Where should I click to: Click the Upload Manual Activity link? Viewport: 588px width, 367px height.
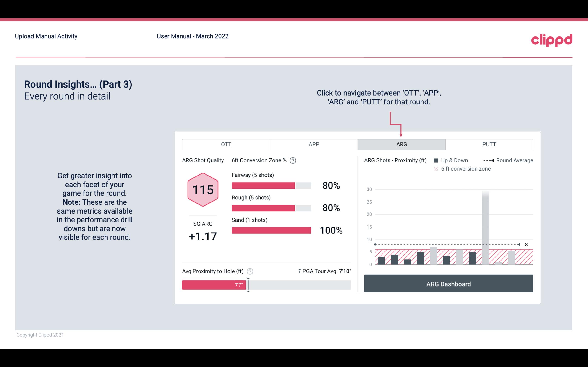pyautogui.click(x=46, y=36)
